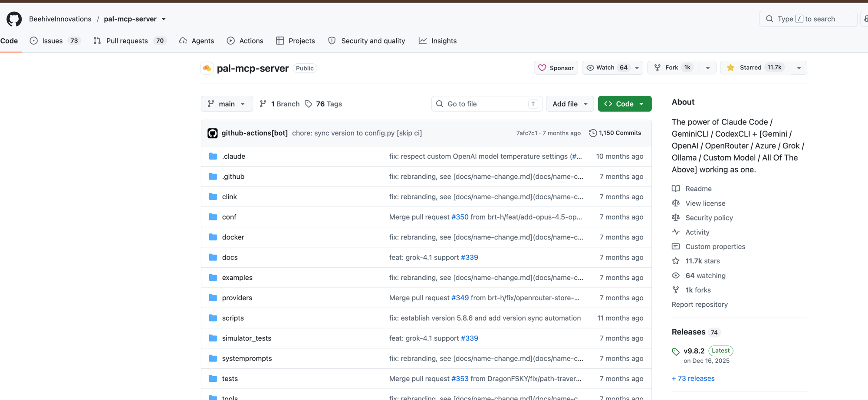
Task: Open the + 73 releases link
Action: pyautogui.click(x=693, y=378)
